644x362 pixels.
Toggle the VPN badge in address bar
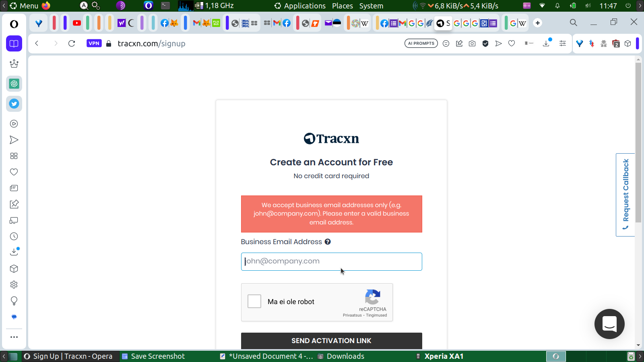[94, 43]
